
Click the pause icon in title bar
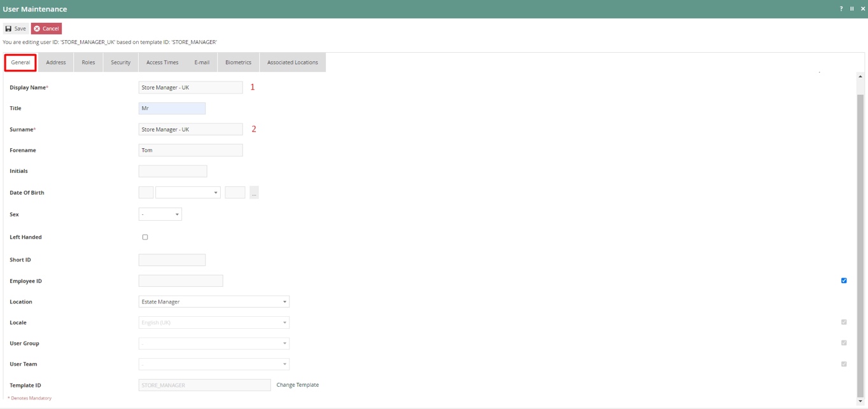click(851, 9)
